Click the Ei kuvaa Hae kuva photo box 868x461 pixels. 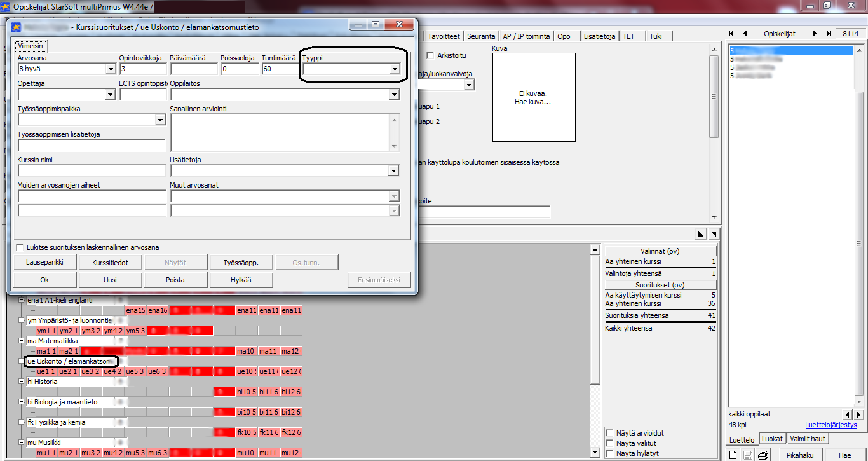pos(534,97)
